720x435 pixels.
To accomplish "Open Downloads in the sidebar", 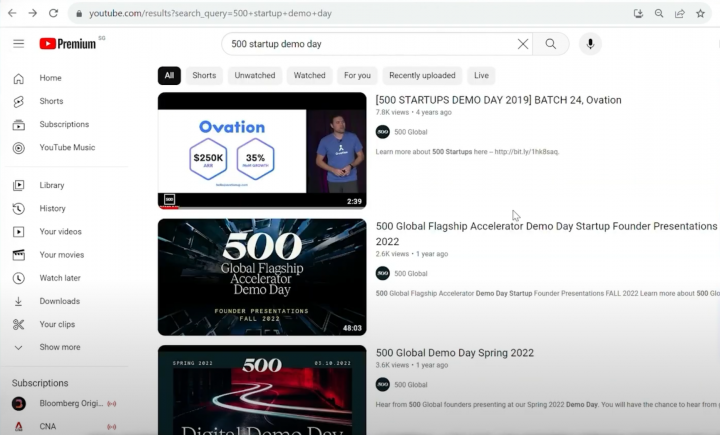I will click(59, 301).
